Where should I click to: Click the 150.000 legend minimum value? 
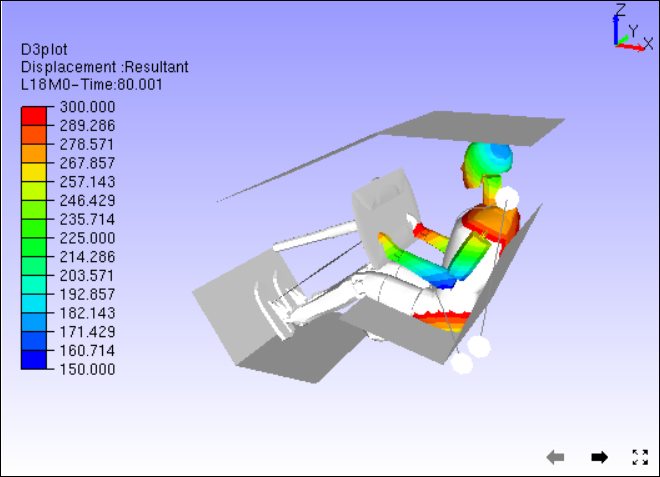click(x=88, y=369)
